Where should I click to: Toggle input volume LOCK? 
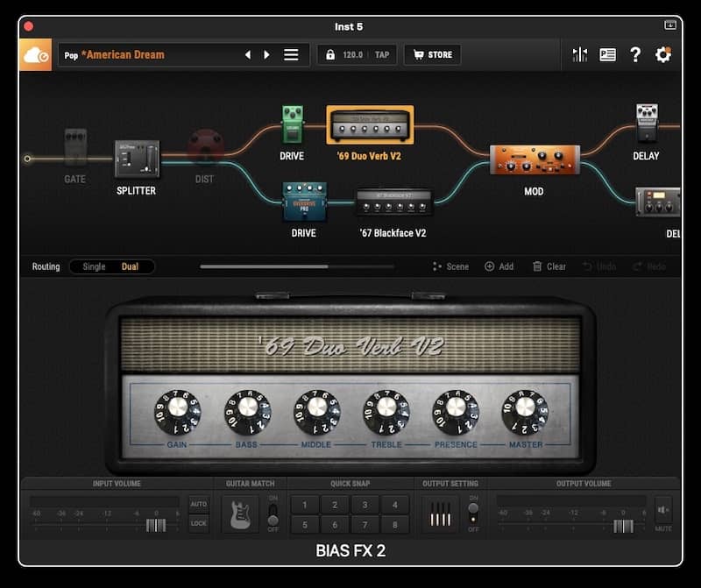click(x=199, y=523)
